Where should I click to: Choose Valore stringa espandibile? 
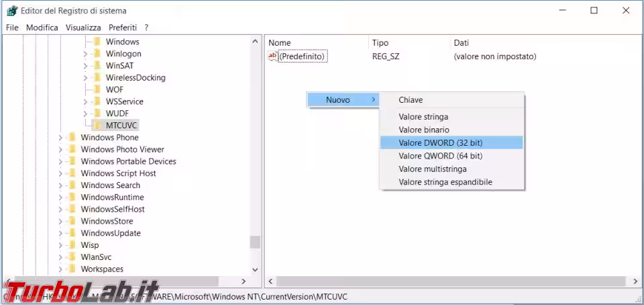pyautogui.click(x=451, y=182)
